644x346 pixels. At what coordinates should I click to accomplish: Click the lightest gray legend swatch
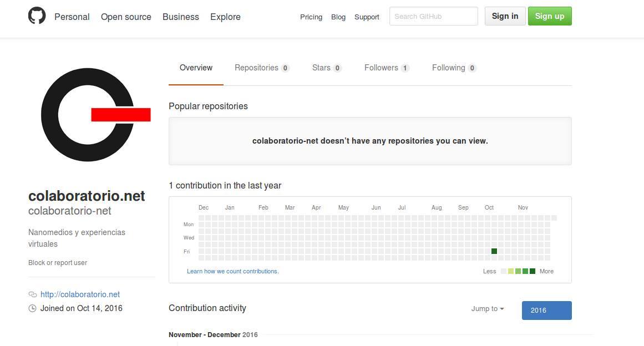coord(504,271)
